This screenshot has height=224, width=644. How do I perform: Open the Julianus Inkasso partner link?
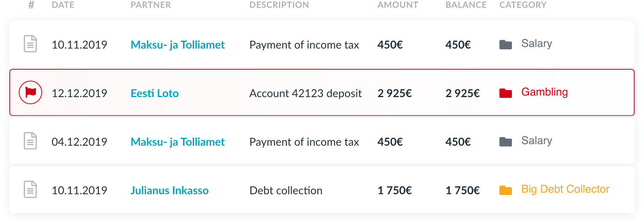[x=169, y=190]
